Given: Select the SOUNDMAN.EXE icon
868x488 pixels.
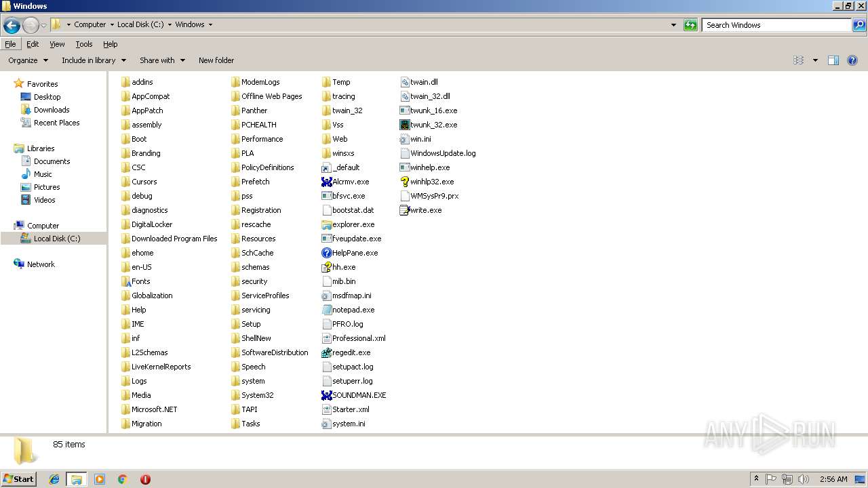Looking at the screenshot, I should click(x=326, y=395).
